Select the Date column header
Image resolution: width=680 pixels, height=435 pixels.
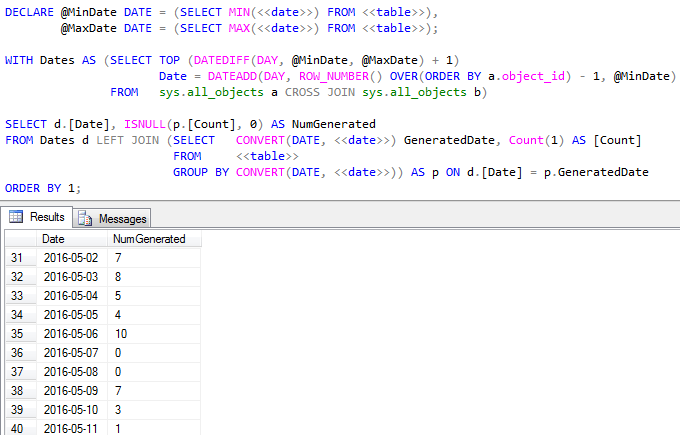[x=72, y=239]
